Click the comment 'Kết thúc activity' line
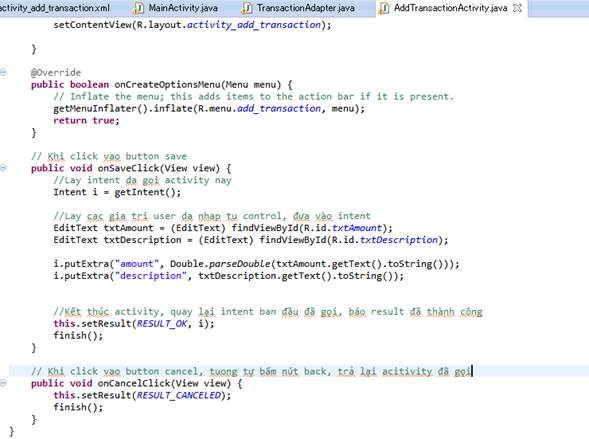The width and height of the screenshot is (589, 439). 268,312
